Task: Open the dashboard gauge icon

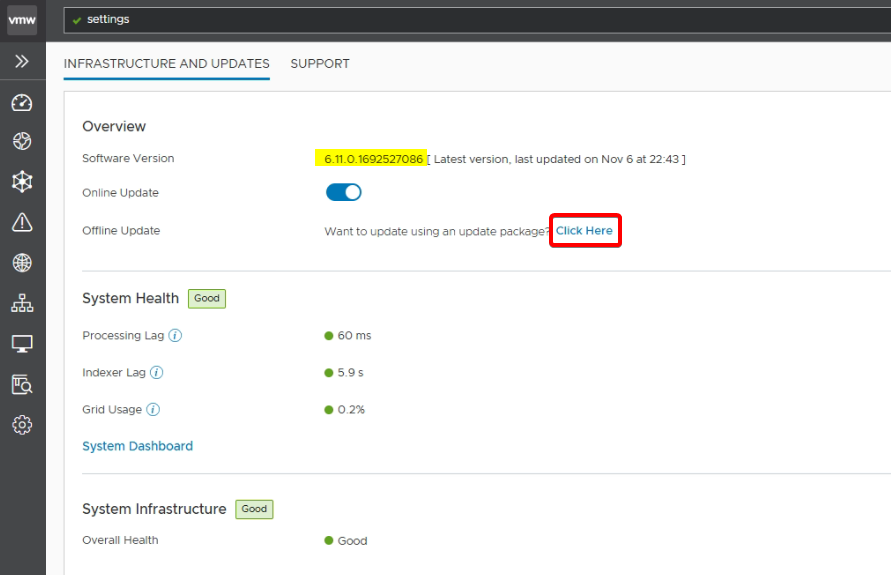Action: pyautogui.click(x=22, y=103)
